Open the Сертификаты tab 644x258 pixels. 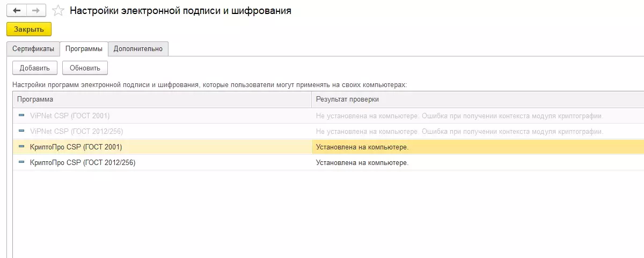33,49
